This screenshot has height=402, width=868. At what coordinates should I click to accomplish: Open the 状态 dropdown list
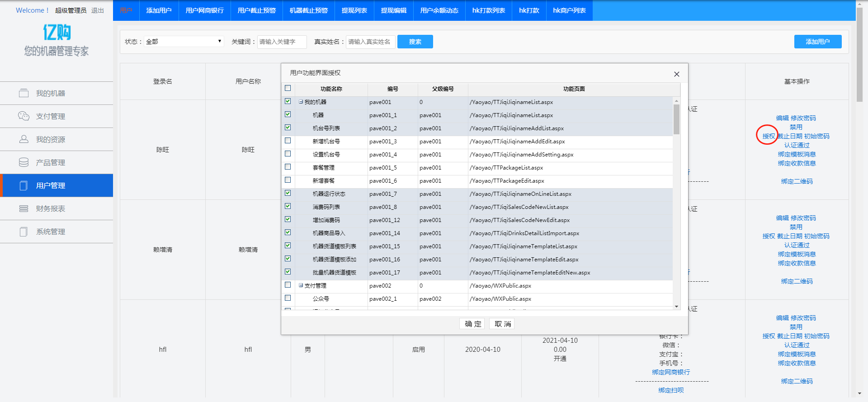pos(184,42)
